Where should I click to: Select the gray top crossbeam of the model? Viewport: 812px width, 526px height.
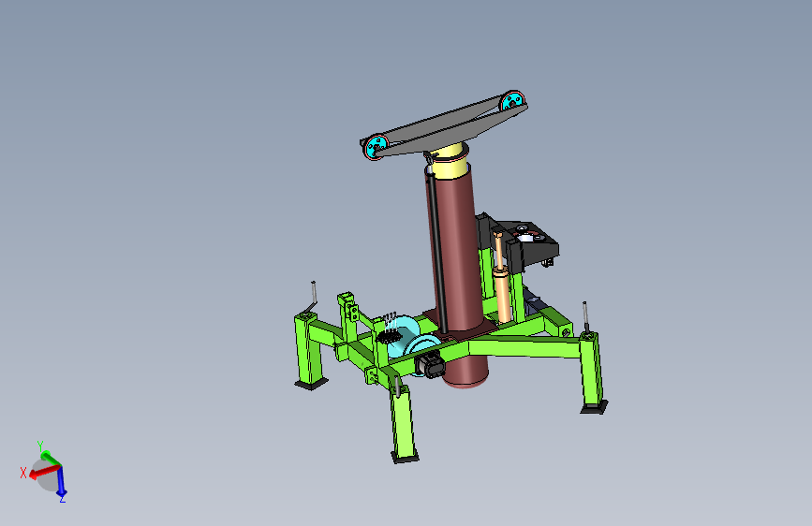(448, 125)
